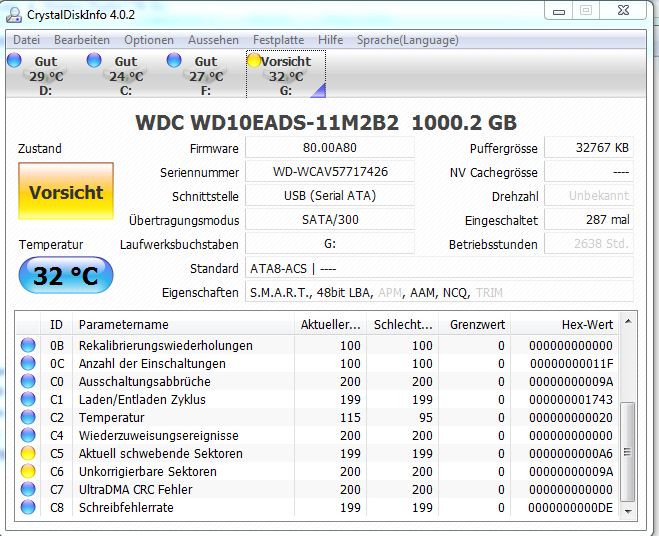Screen dimensions: 659x536
Task: Click status icon of Wiederzuweisungsereignisse row
Action: (x=28, y=436)
